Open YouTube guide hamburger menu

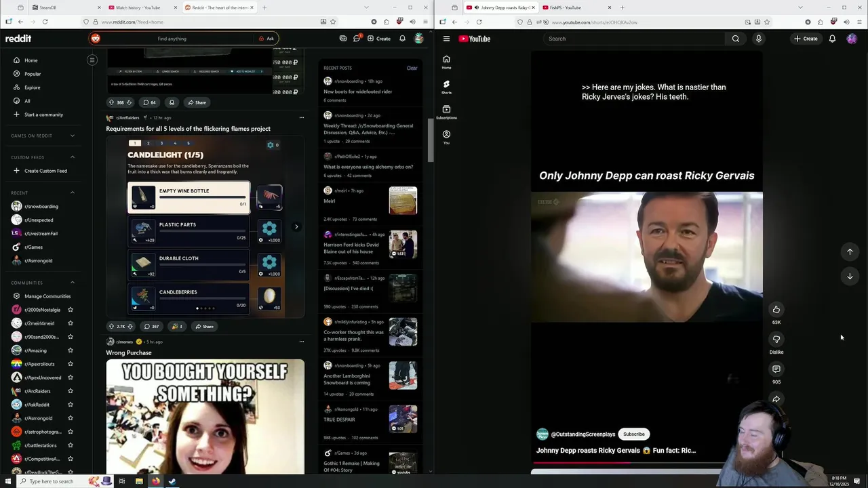pos(446,39)
